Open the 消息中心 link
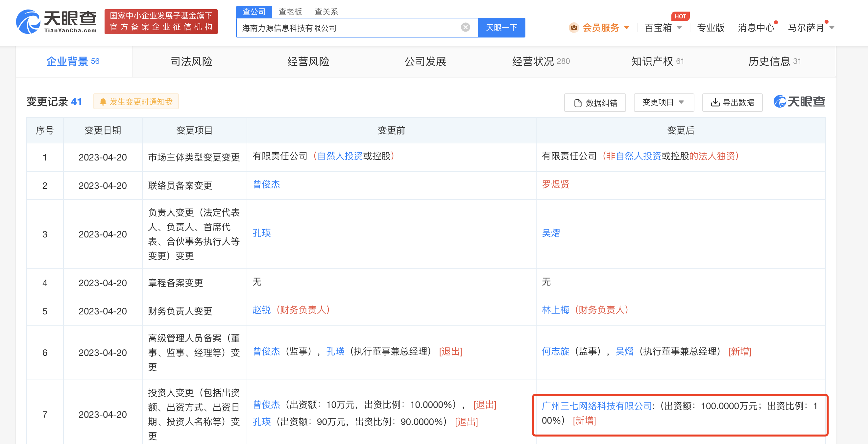Image resolution: width=868 pixels, height=444 pixels. tap(756, 28)
